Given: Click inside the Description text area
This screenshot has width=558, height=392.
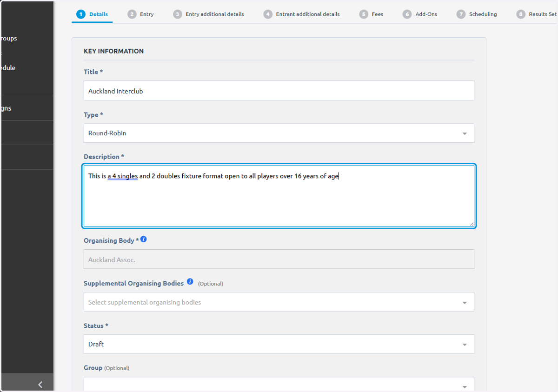Looking at the screenshot, I should (x=279, y=196).
